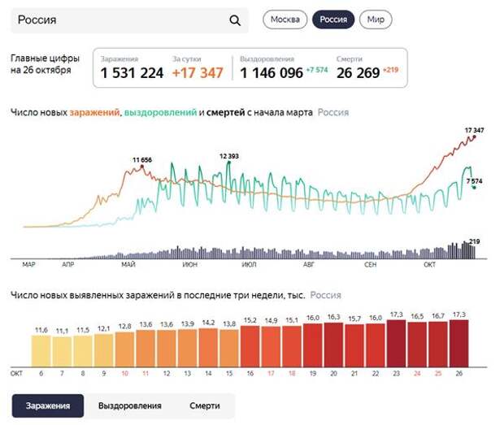
Task: Click the October 10 bar showing 12,8
Action: coord(124,349)
